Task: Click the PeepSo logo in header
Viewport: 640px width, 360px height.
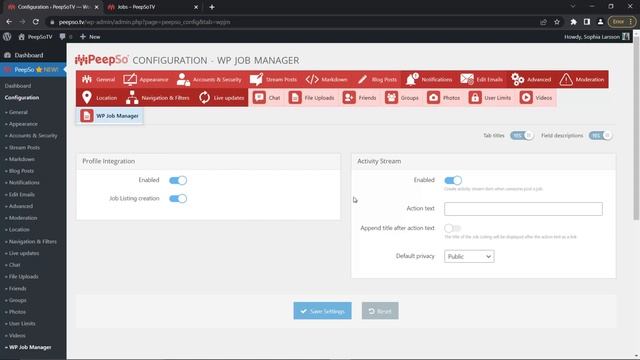Action: pyautogui.click(x=102, y=60)
